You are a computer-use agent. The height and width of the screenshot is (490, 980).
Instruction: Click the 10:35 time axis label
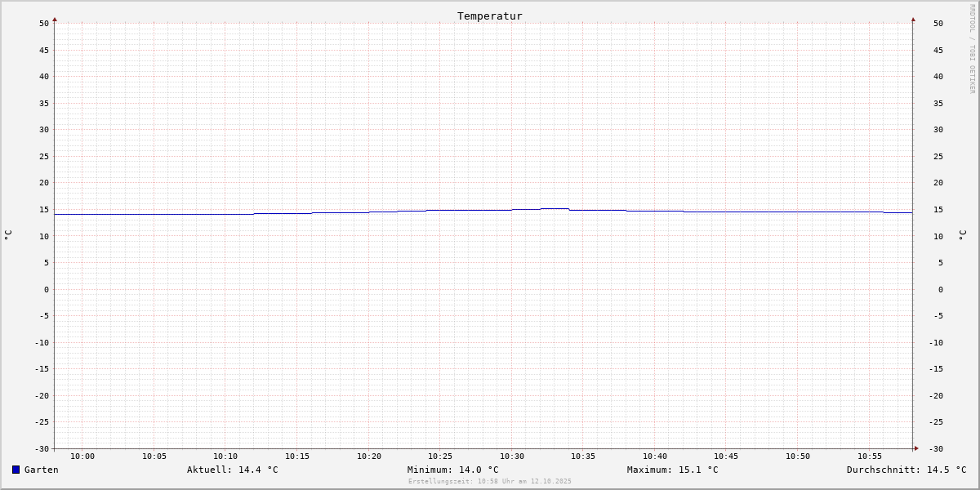point(583,457)
